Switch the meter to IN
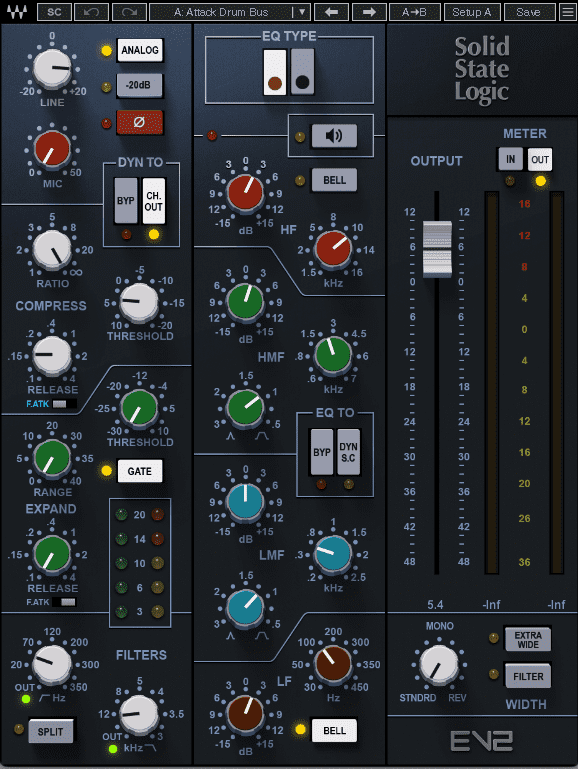Image resolution: width=578 pixels, height=769 pixels. point(510,159)
